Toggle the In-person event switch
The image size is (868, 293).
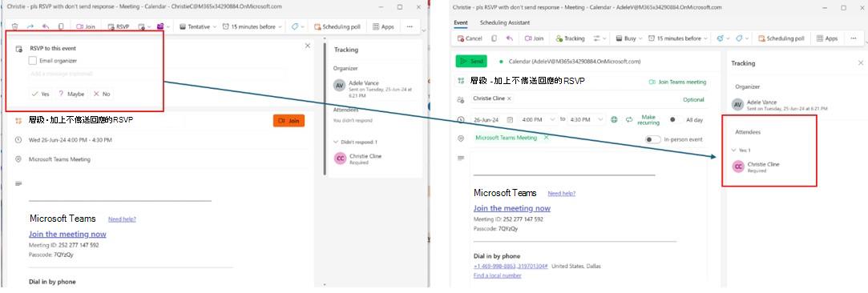[652, 139]
